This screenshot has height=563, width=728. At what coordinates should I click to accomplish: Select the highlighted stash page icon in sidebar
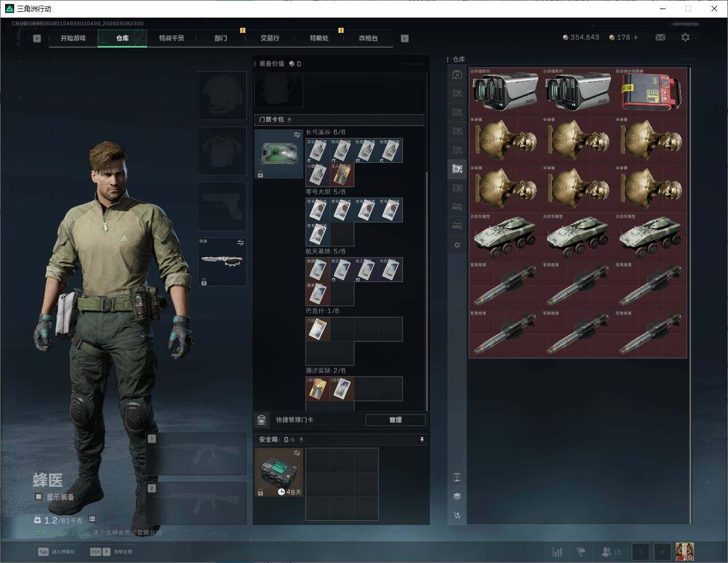pos(457,169)
